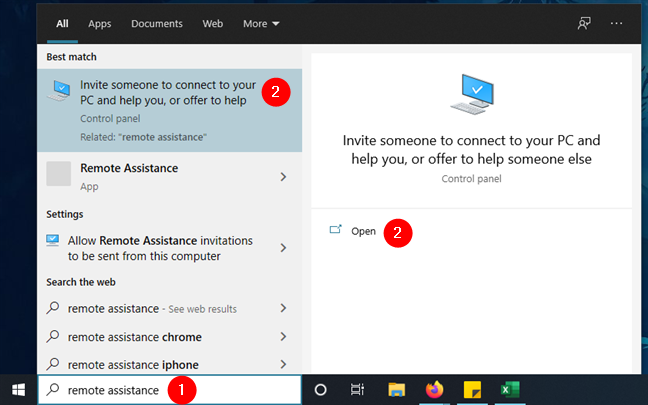This screenshot has height=405, width=648.
Task: Open Firefox from the taskbar
Action: click(434, 390)
